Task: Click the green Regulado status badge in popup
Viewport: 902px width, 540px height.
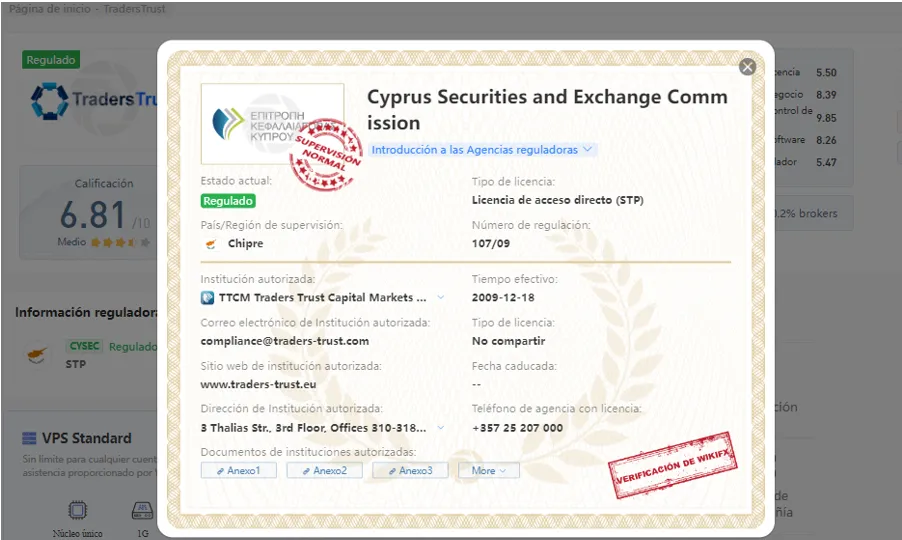Action: coord(228,201)
